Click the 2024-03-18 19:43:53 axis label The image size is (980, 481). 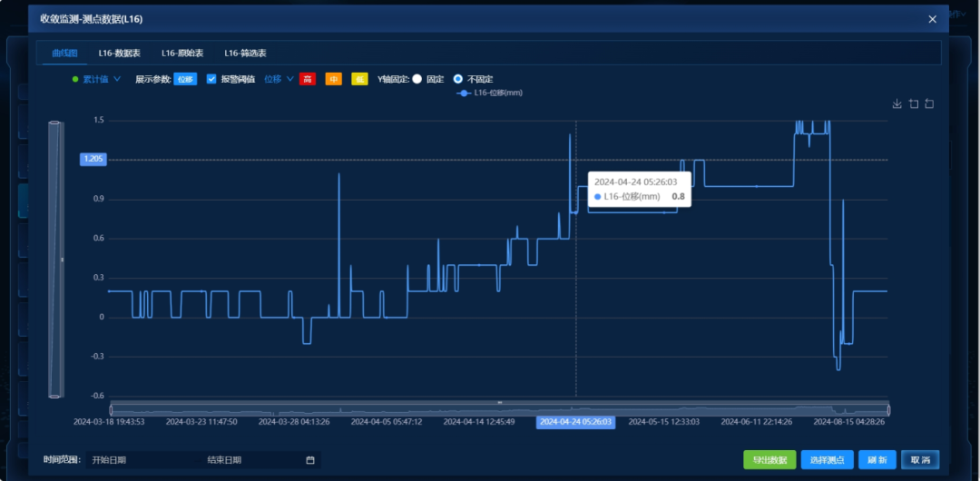[110, 422]
